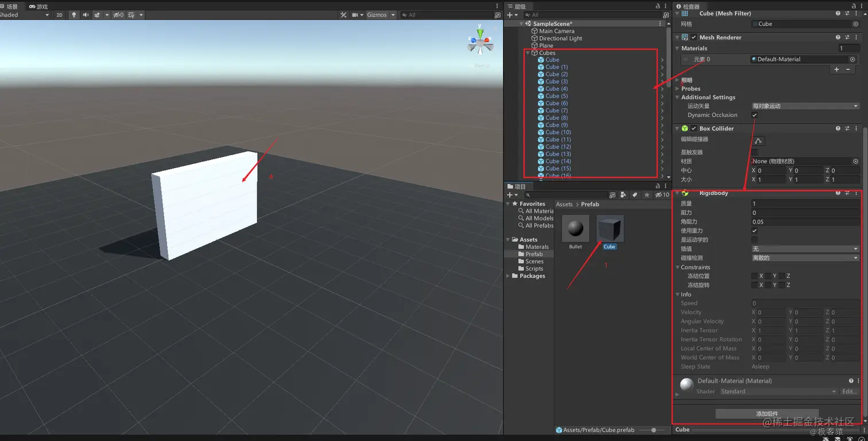The image size is (868, 441).
Task: Open the Project create plus button
Action: (x=511, y=195)
